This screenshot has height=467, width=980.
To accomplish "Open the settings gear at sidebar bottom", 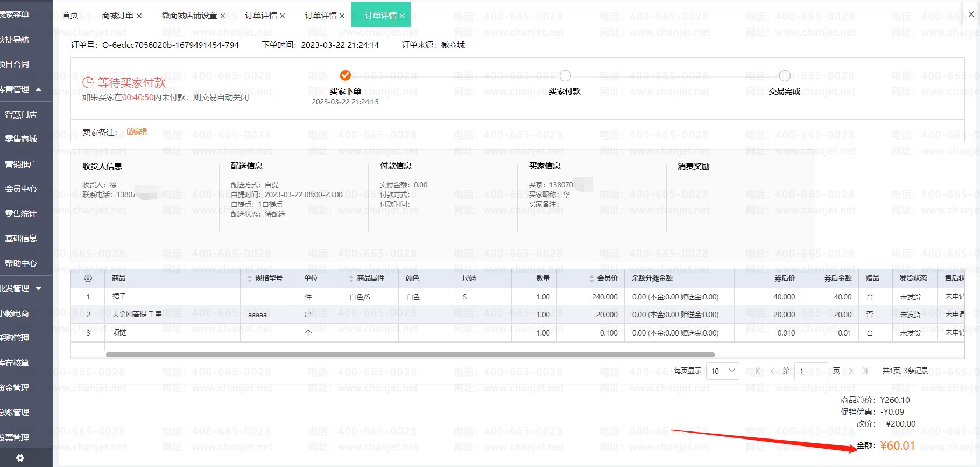I will tap(20, 458).
